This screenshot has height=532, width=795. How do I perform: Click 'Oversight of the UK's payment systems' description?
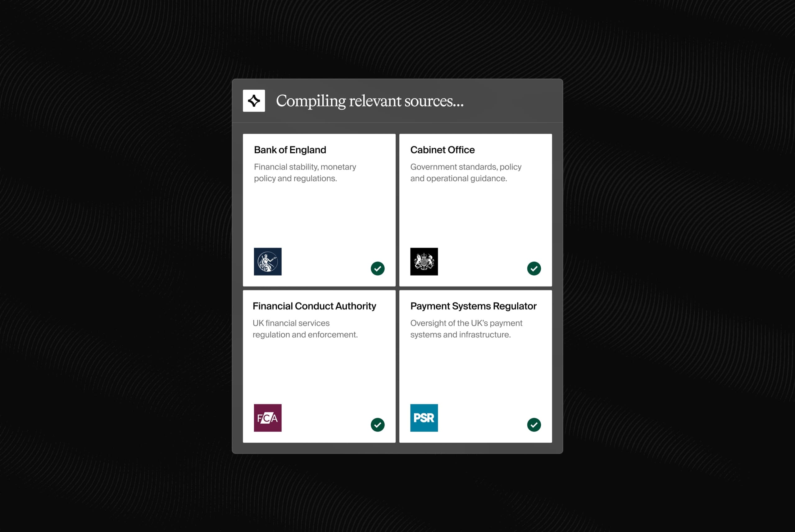tap(466, 329)
